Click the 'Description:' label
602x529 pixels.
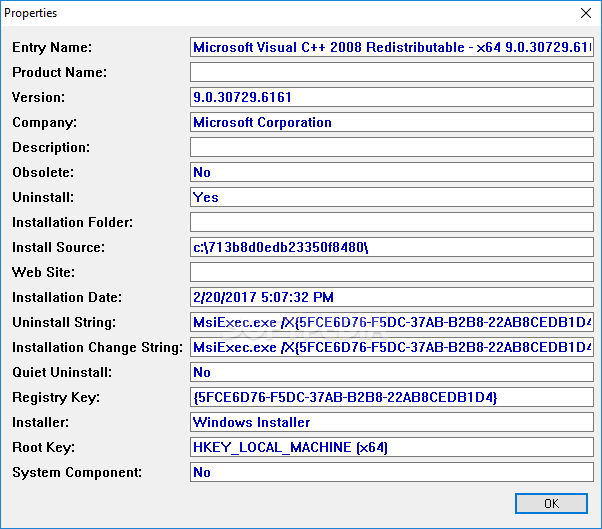click(51, 147)
